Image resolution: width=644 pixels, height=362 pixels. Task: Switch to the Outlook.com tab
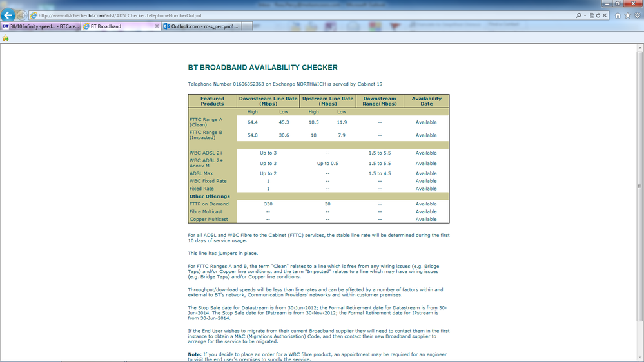(201, 26)
